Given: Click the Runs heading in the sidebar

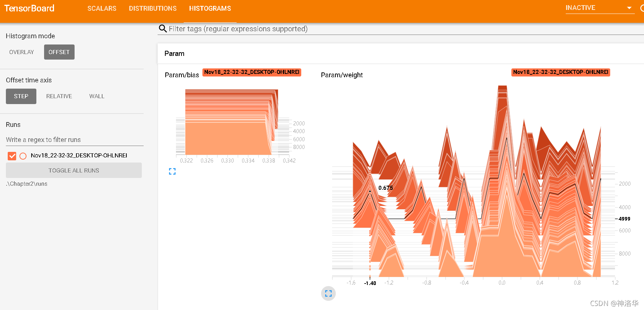Looking at the screenshot, I should pos(13,125).
